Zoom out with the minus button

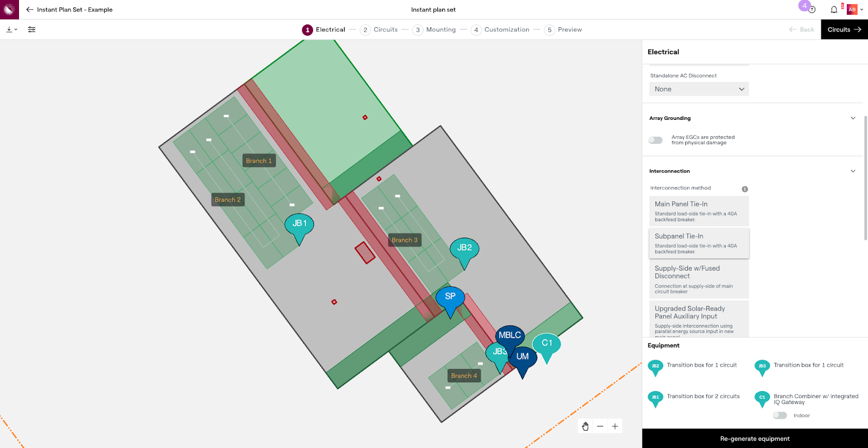(x=600, y=426)
